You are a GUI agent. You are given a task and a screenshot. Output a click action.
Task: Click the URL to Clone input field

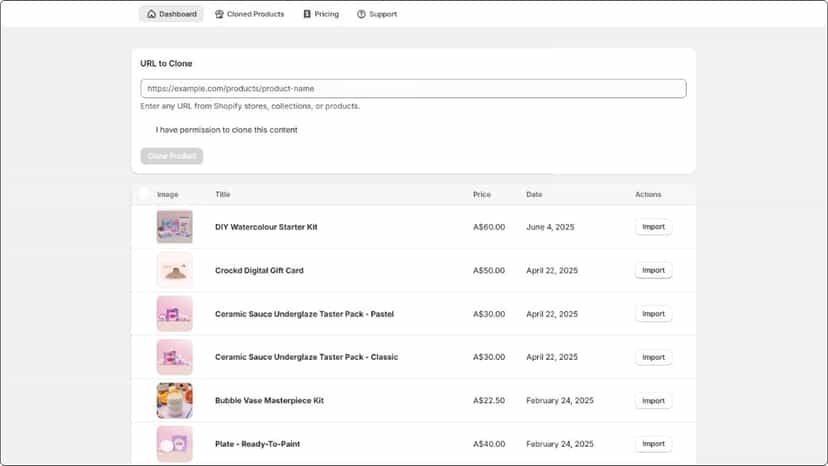click(413, 89)
